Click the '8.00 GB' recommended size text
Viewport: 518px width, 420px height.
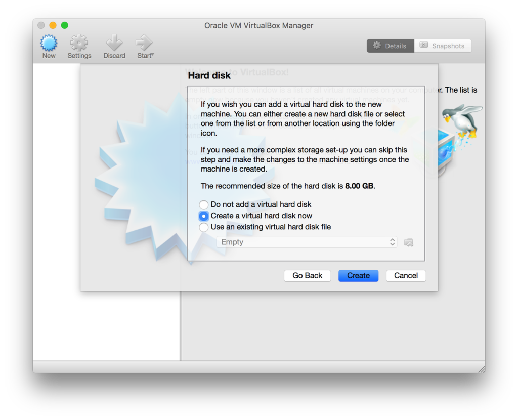coord(360,186)
